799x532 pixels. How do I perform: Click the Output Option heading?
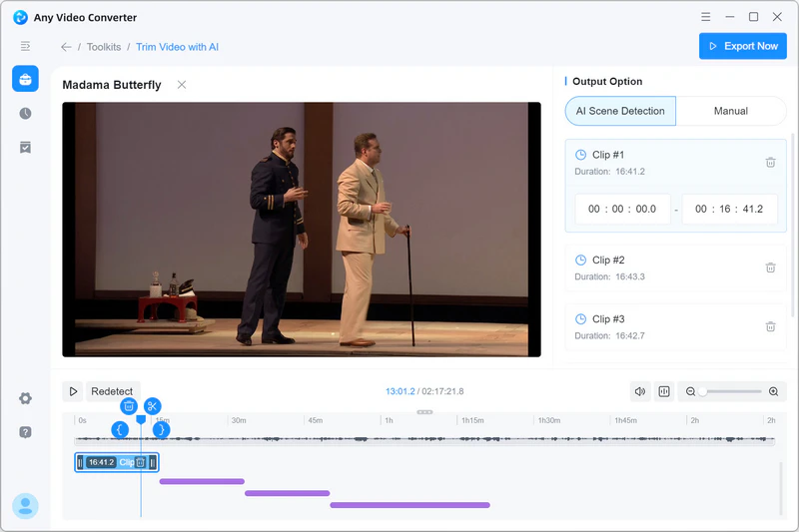coord(607,82)
